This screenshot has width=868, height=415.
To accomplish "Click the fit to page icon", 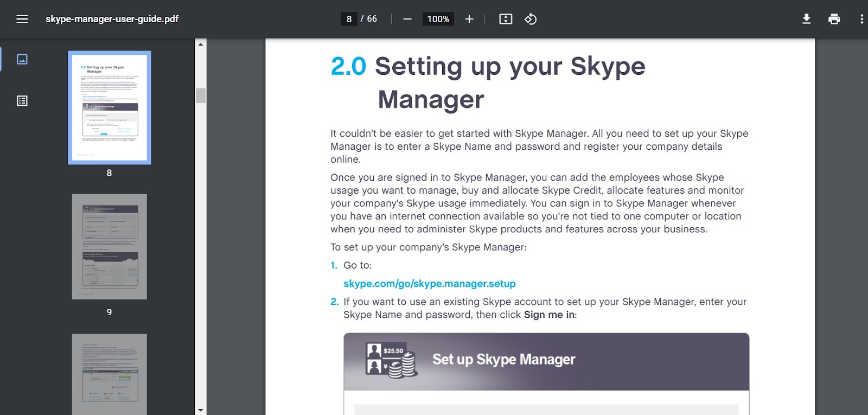I will coord(506,19).
